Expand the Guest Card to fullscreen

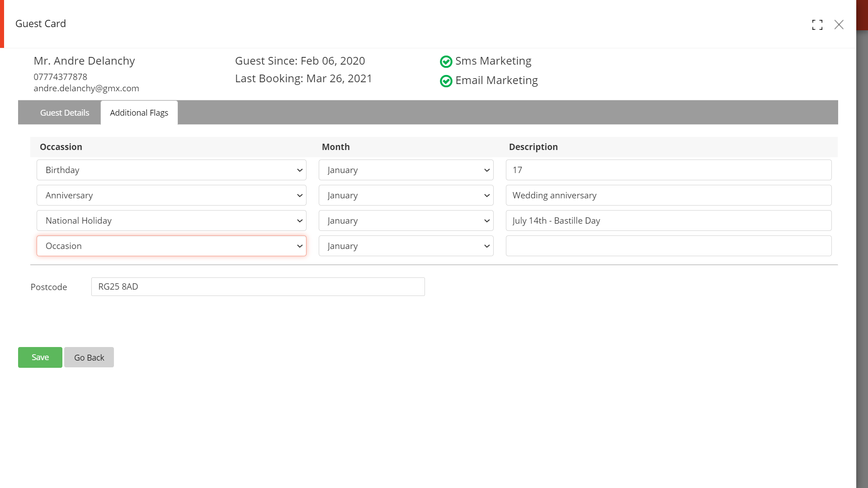pyautogui.click(x=817, y=24)
